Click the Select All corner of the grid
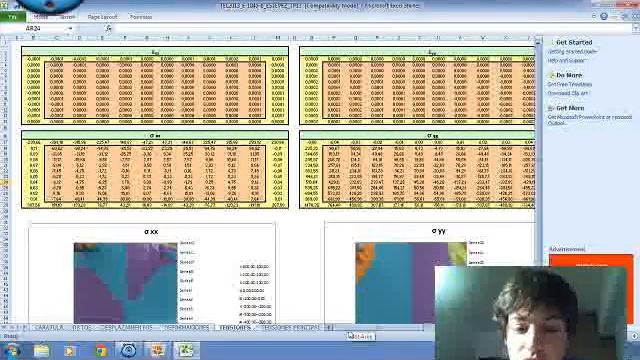Screen dimensions: 640x360 tap(4, 38)
